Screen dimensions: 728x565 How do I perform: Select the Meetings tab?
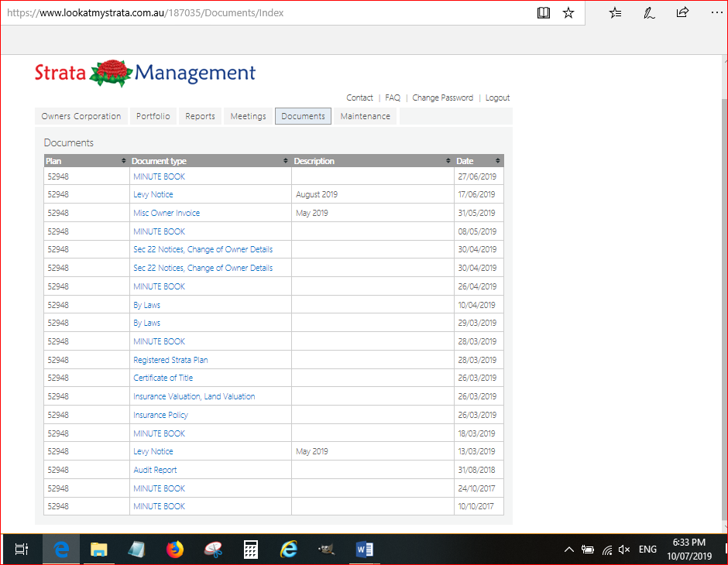pos(249,116)
